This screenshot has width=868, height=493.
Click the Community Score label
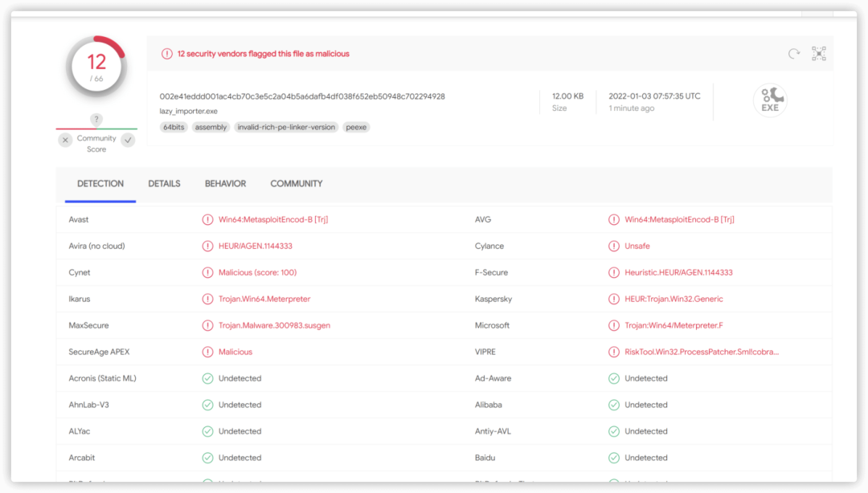point(96,144)
